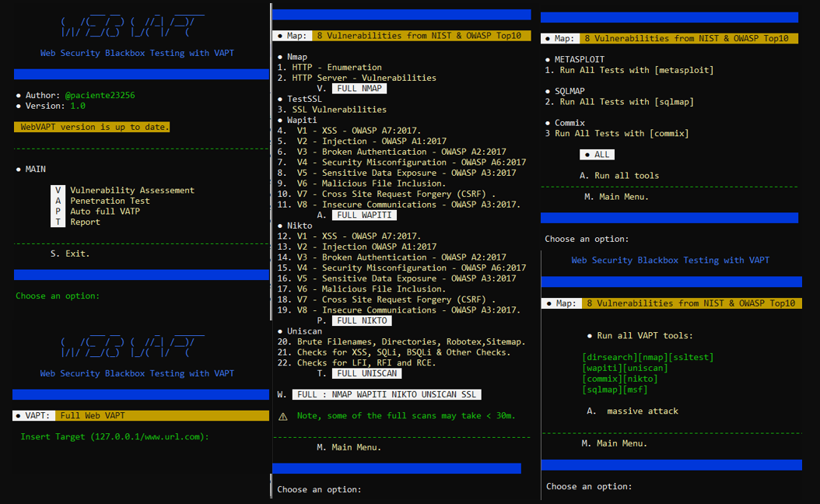Click the METASPLOIT heading
Viewport: 820px width, 504px height.
click(580, 60)
